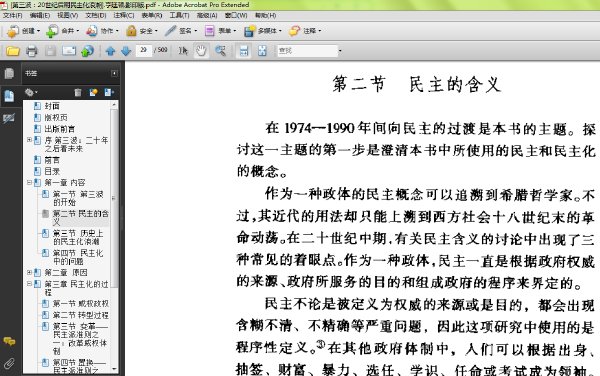
Task: Collapse the 第三章 民主化的过程 bookmark
Action: (x=29, y=284)
